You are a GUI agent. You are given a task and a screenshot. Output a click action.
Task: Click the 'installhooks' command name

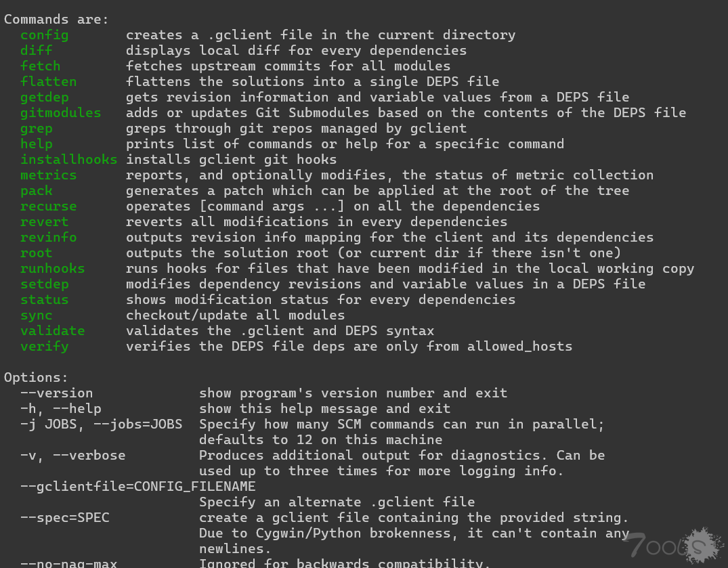68,159
